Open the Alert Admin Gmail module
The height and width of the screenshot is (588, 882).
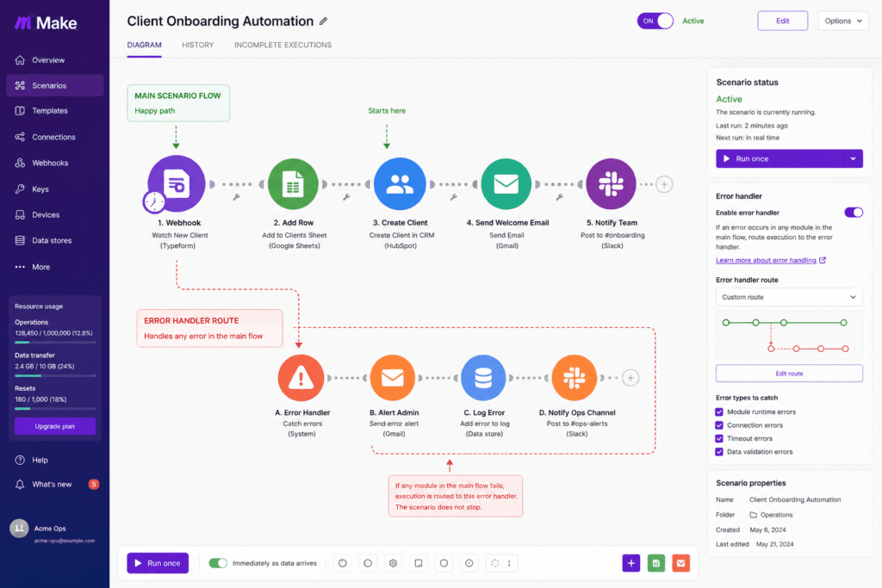pyautogui.click(x=393, y=378)
